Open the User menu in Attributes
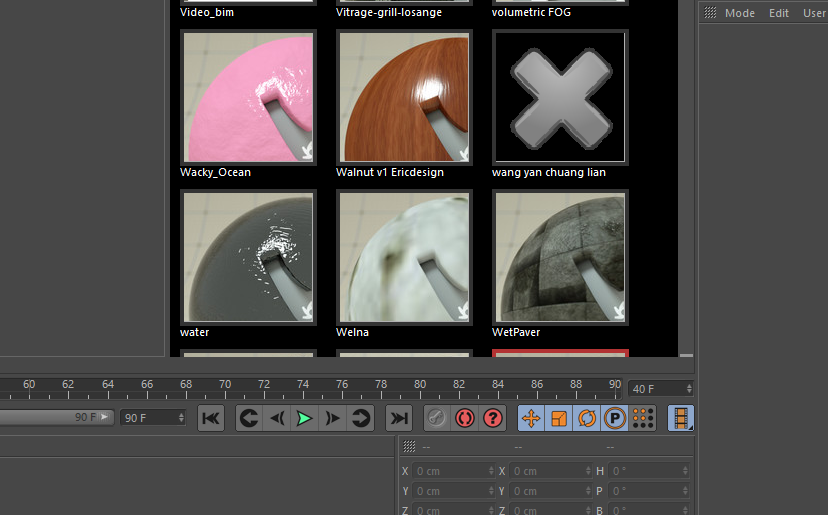 [814, 13]
